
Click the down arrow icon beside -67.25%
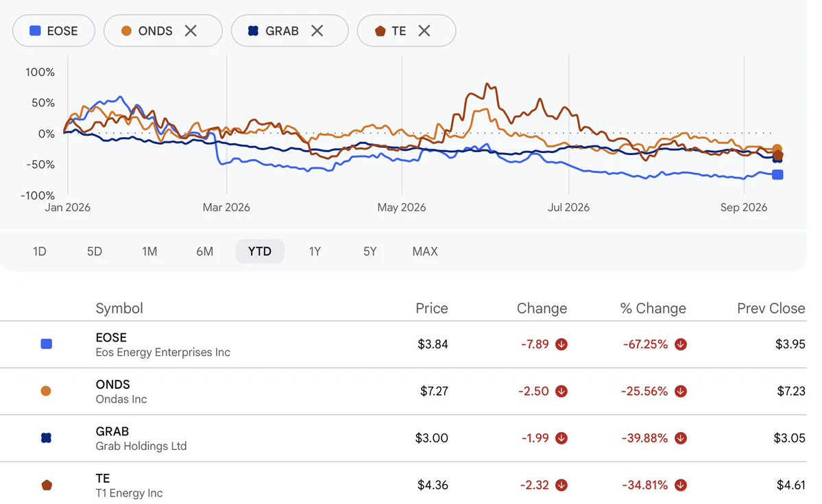click(681, 344)
